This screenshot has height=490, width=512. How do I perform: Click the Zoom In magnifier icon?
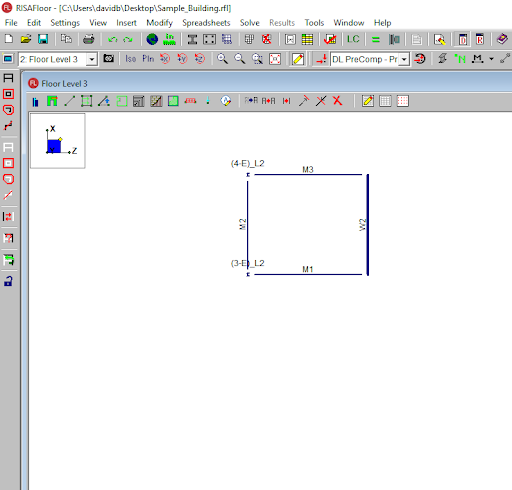click(x=222, y=59)
